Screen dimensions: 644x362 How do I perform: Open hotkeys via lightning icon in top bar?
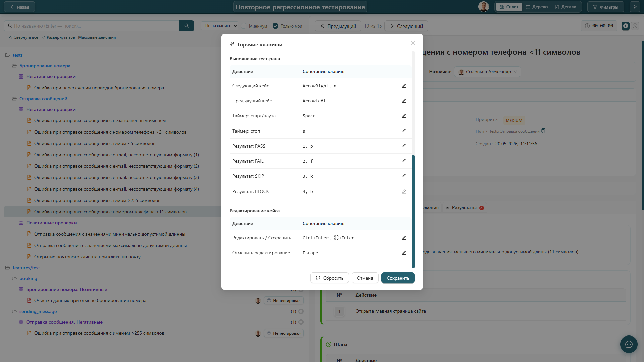[635, 7]
